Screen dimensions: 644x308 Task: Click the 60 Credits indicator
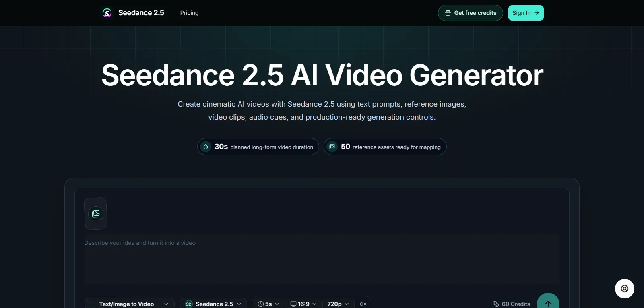click(x=512, y=304)
